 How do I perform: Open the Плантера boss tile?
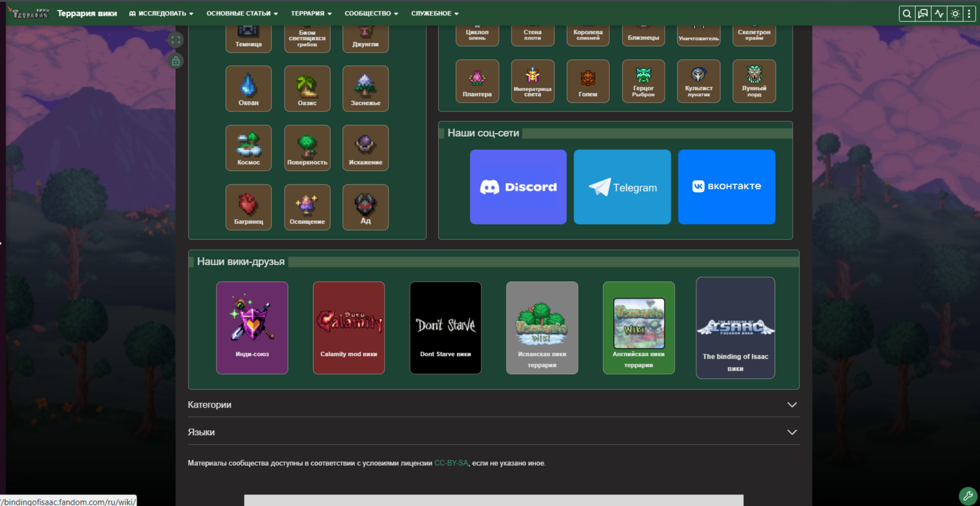(477, 81)
